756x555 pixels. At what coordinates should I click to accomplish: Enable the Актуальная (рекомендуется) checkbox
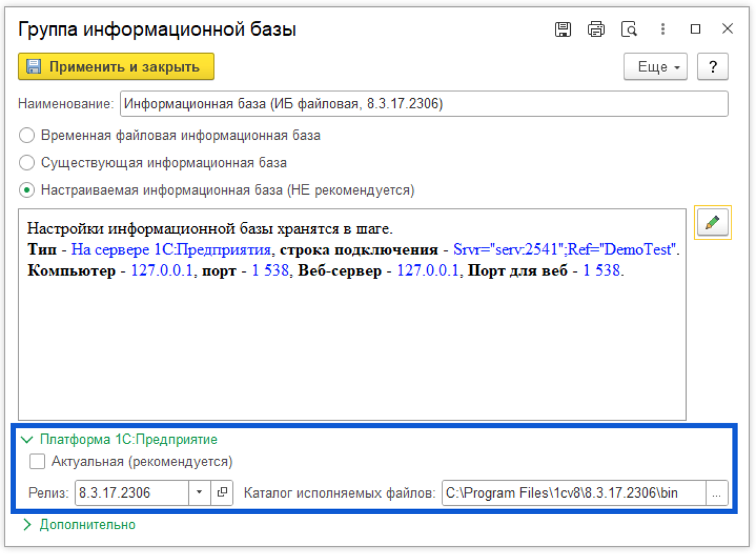tap(38, 462)
